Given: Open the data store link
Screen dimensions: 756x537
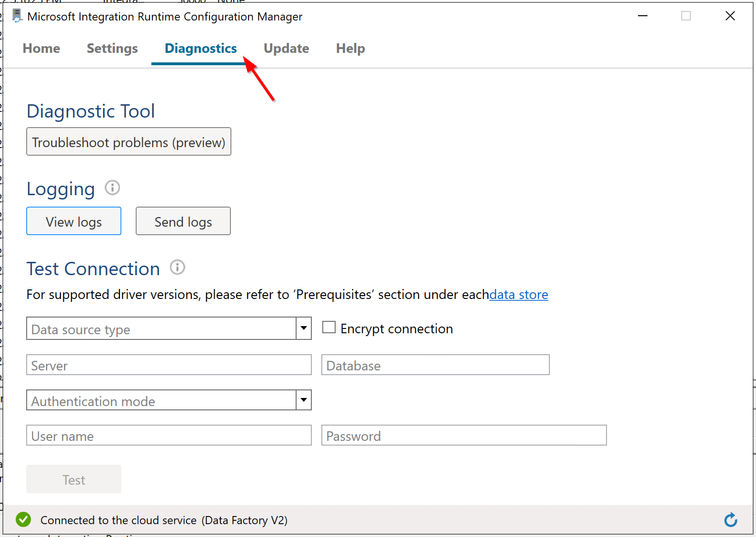Looking at the screenshot, I should pos(519,295).
